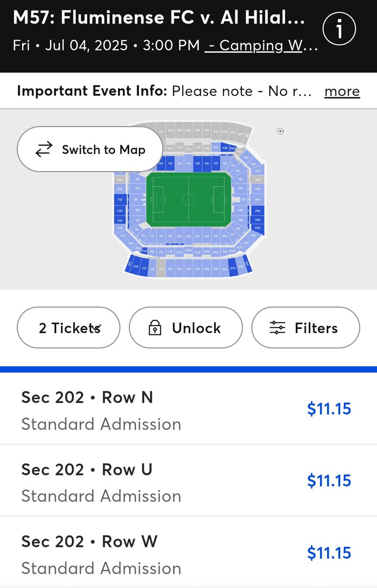The width and height of the screenshot is (377, 588).
Task: Select section 108 on the seat map
Action: point(188,236)
